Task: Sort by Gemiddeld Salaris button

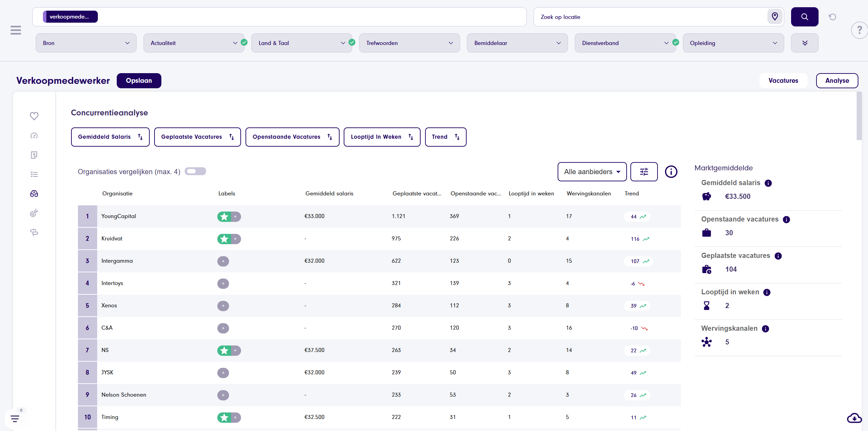Action: pos(110,137)
